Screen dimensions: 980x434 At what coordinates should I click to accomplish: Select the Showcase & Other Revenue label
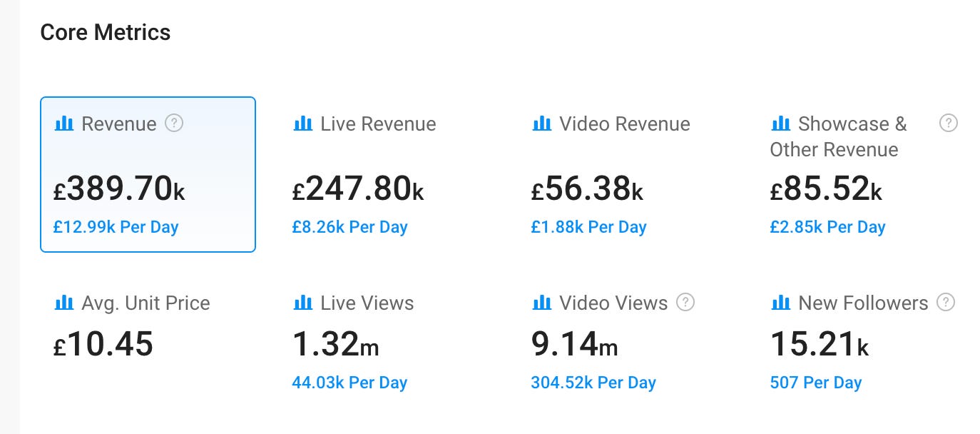point(839,136)
